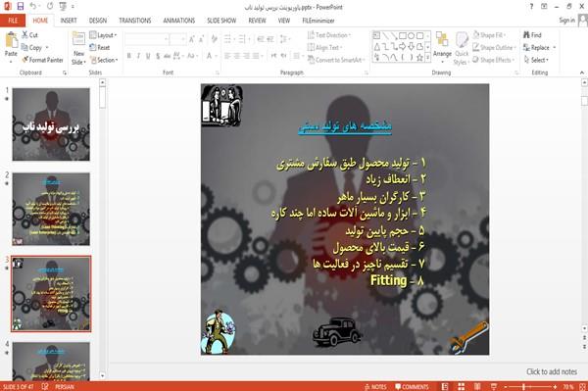
Task: Switch to the ANIMATIONS tab
Action: click(x=179, y=21)
